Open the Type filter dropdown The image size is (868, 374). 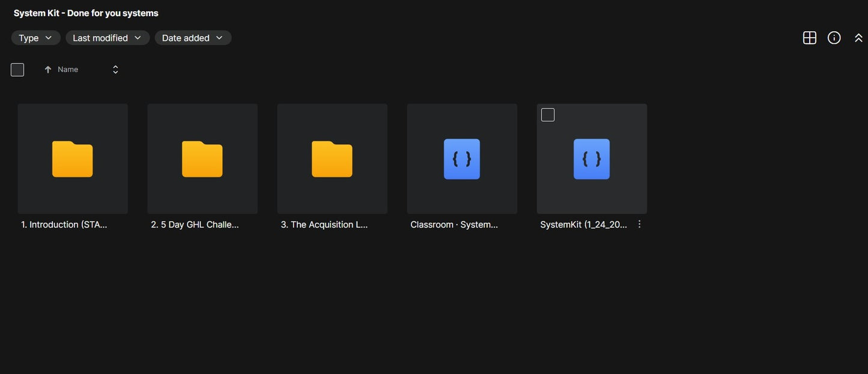[x=36, y=38]
